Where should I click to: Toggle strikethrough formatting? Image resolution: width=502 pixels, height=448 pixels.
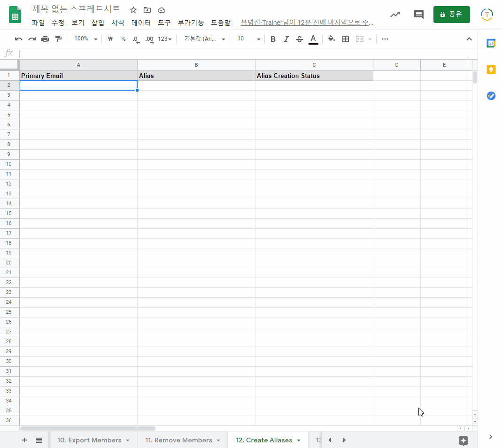(299, 39)
